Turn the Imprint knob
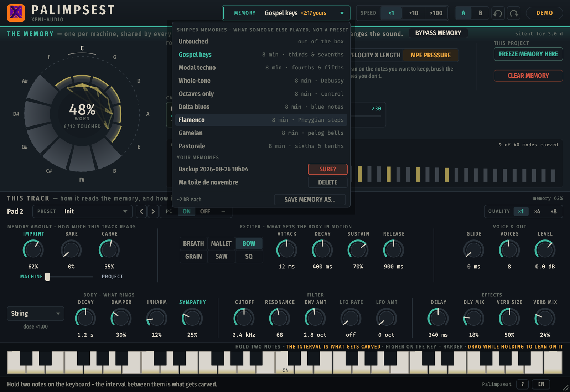570x392 pixels. 33,249
